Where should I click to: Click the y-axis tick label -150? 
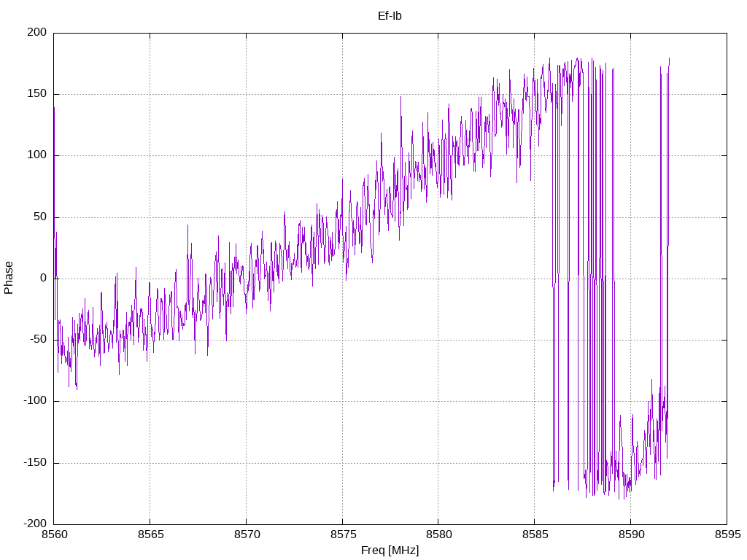click(x=35, y=462)
